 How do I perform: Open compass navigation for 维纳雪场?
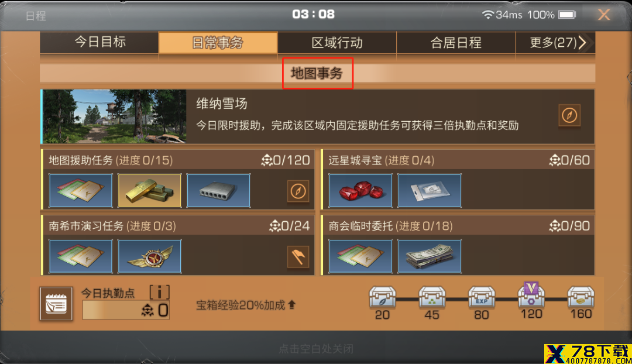[x=569, y=116]
